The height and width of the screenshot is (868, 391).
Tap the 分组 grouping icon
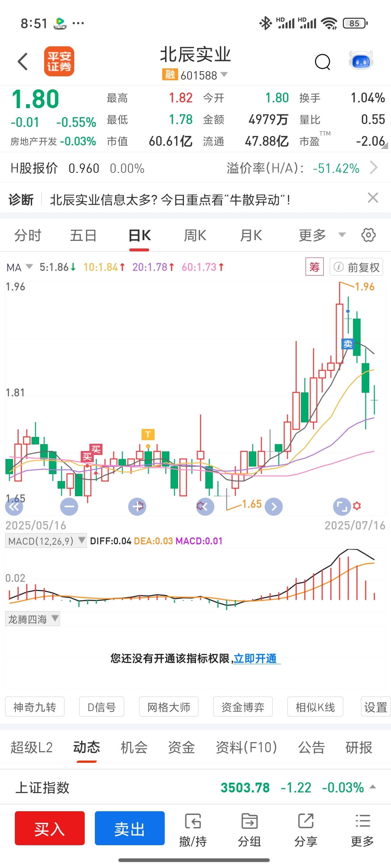(x=249, y=830)
